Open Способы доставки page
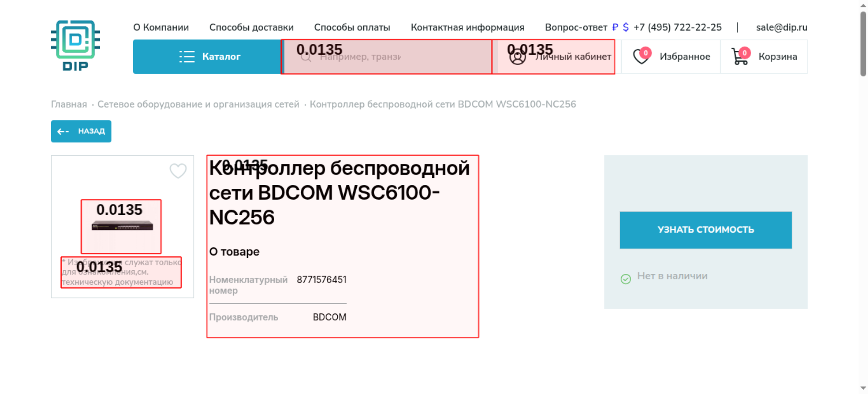868x394 pixels. (x=251, y=27)
